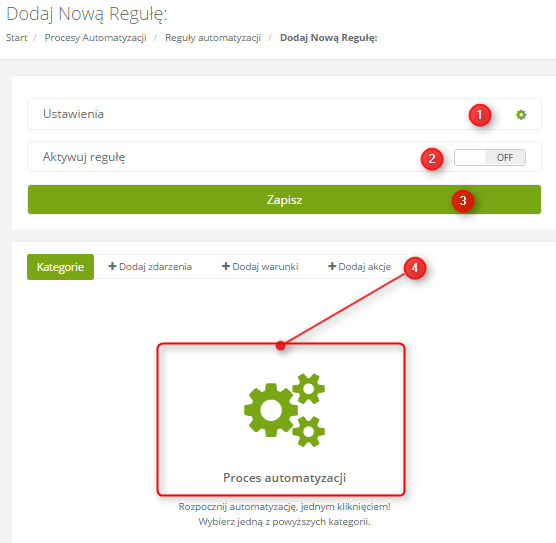556x543 pixels.
Task: Click plus icon before Dodaj warunki
Action: click(226, 266)
